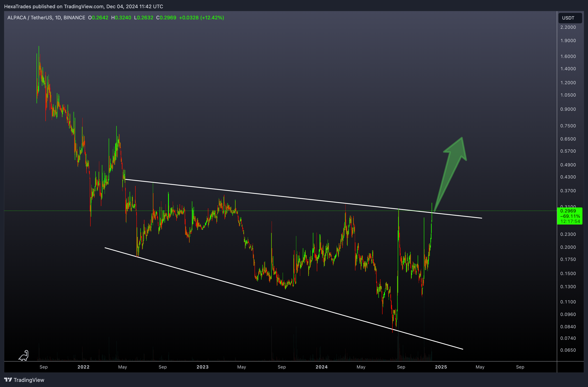Click the 0.0960 price axis label

pyautogui.click(x=568, y=315)
